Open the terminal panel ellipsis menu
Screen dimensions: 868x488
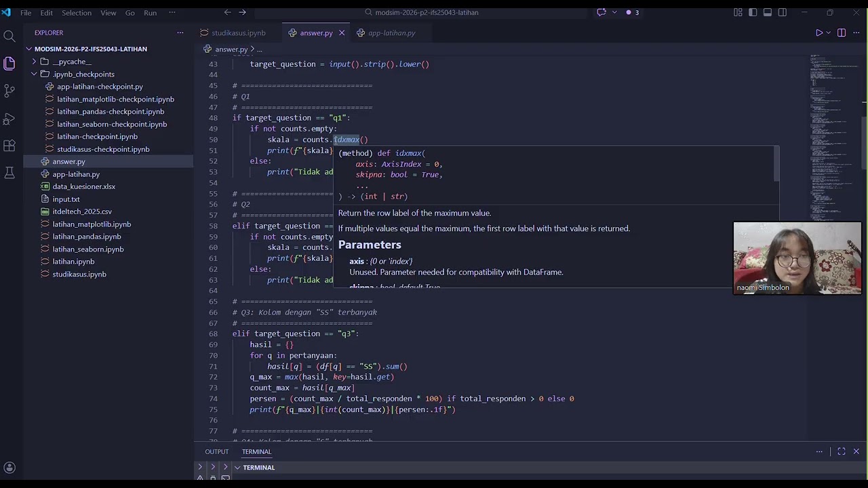point(819,451)
